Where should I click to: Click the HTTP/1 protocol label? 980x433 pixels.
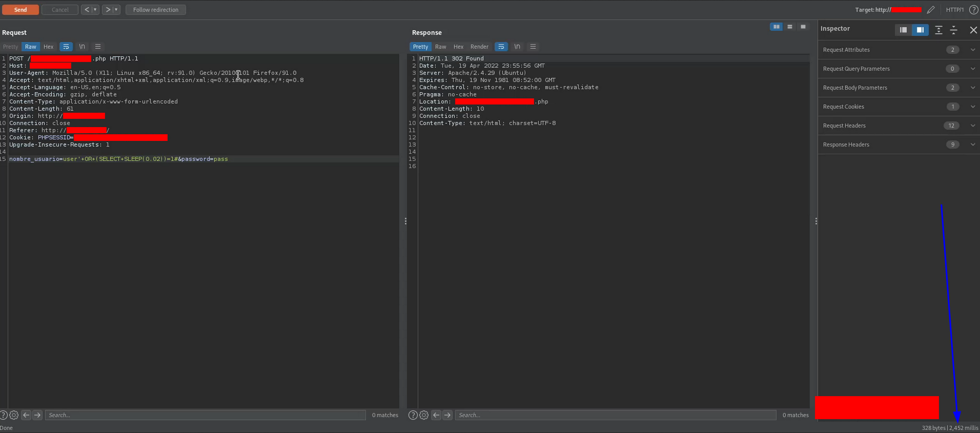[x=955, y=10]
